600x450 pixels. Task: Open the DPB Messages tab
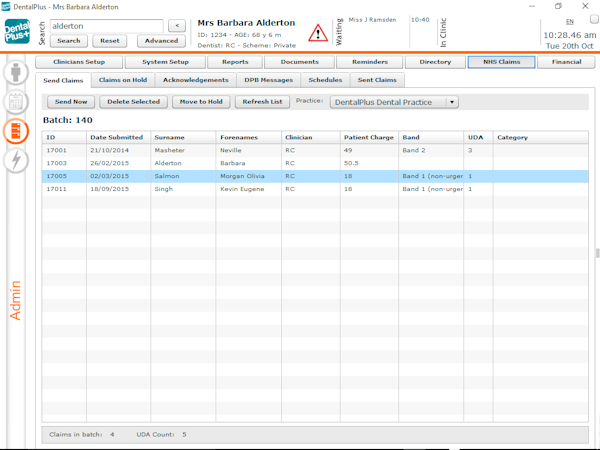[x=269, y=80]
